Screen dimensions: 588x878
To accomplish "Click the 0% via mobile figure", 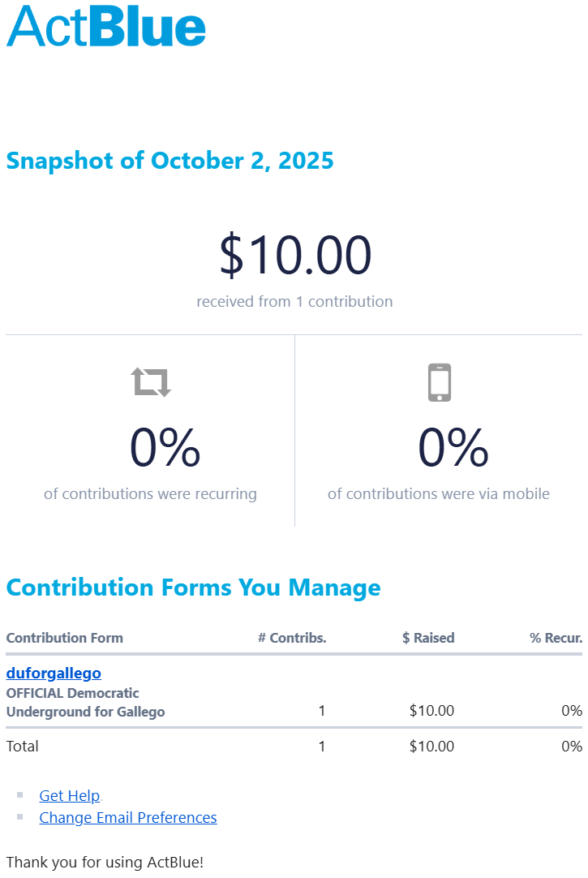I will [x=453, y=449].
